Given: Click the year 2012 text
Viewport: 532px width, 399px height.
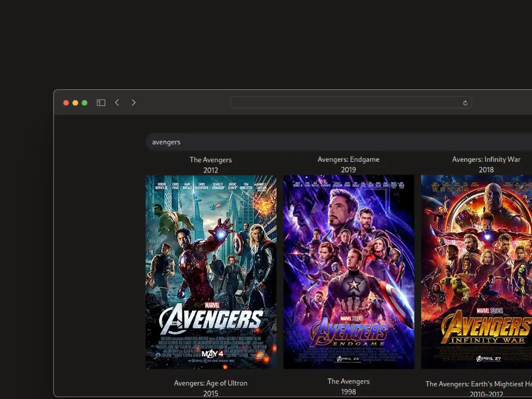Looking at the screenshot, I should tap(211, 170).
